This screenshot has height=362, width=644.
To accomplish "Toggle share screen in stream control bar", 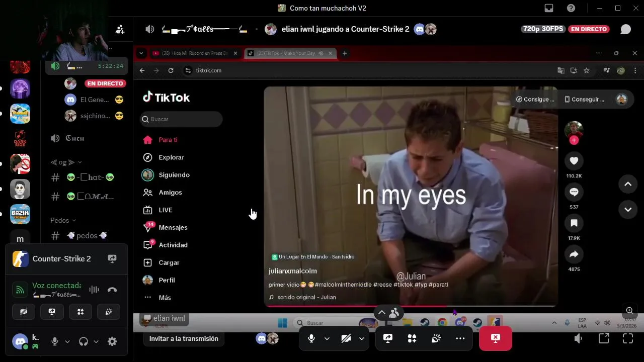I will click(388, 338).
